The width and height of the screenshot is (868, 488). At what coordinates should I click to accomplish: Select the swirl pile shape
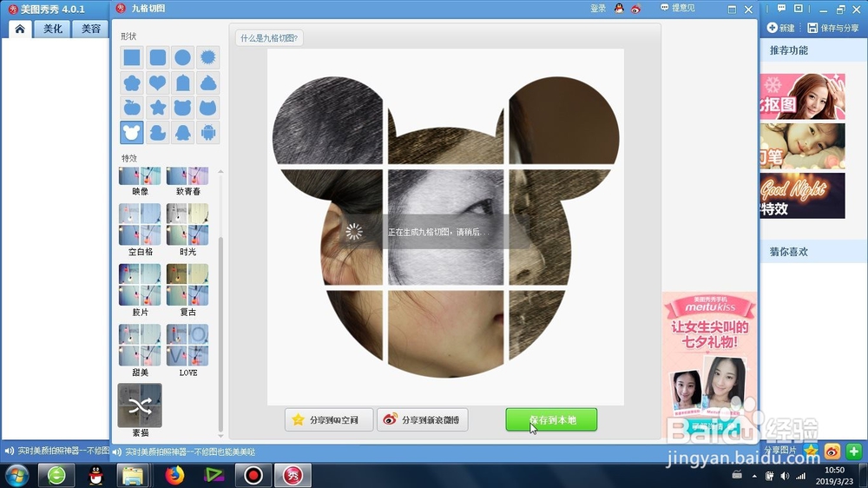208,82
